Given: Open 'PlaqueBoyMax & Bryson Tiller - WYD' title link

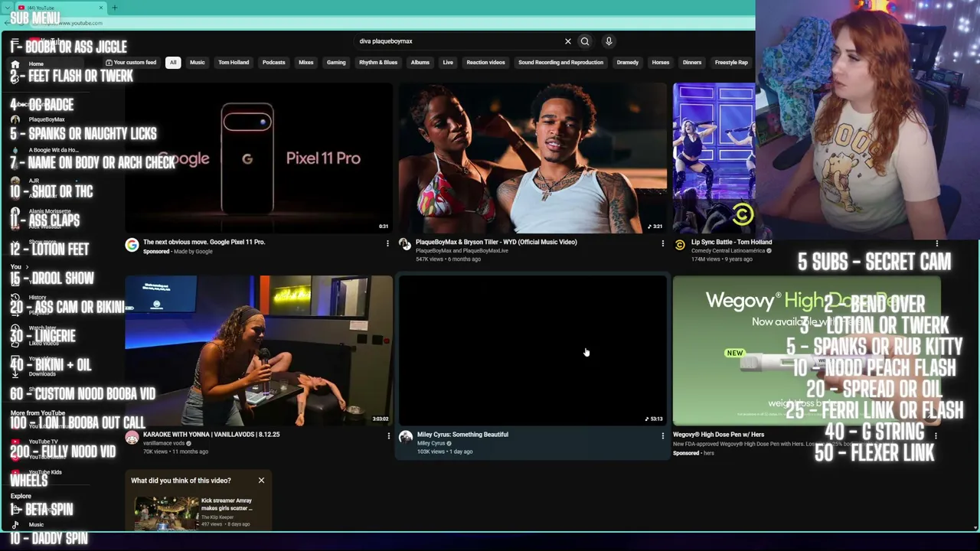Looking at the screenshot, I should pyautogui.click(x=496, y=242).
